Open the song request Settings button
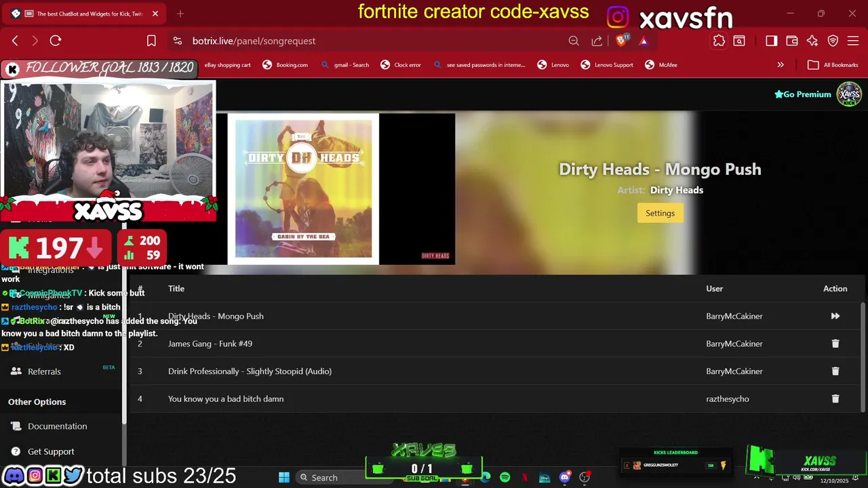Image resolution: width=868 pixels, height=488 pixels. (x=660, y=213)
